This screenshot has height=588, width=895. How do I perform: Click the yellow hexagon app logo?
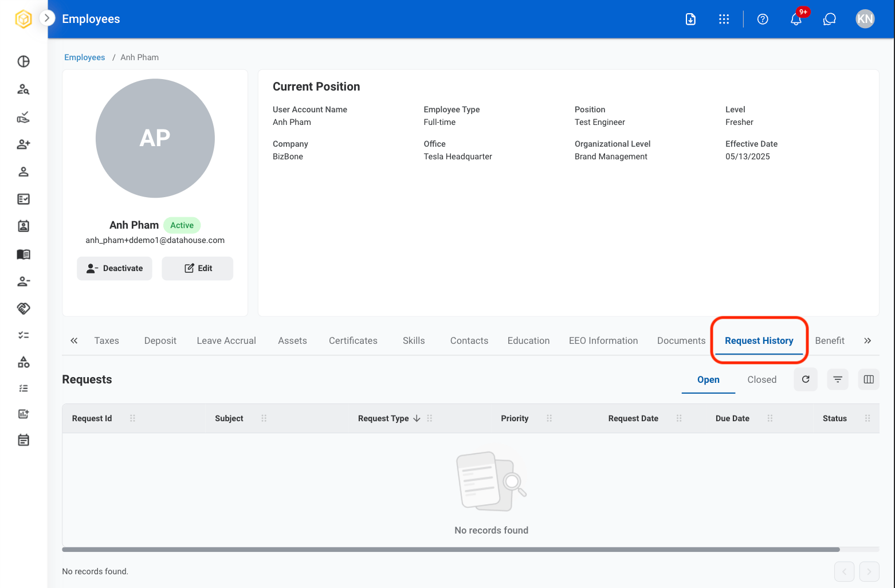(23, 19)
